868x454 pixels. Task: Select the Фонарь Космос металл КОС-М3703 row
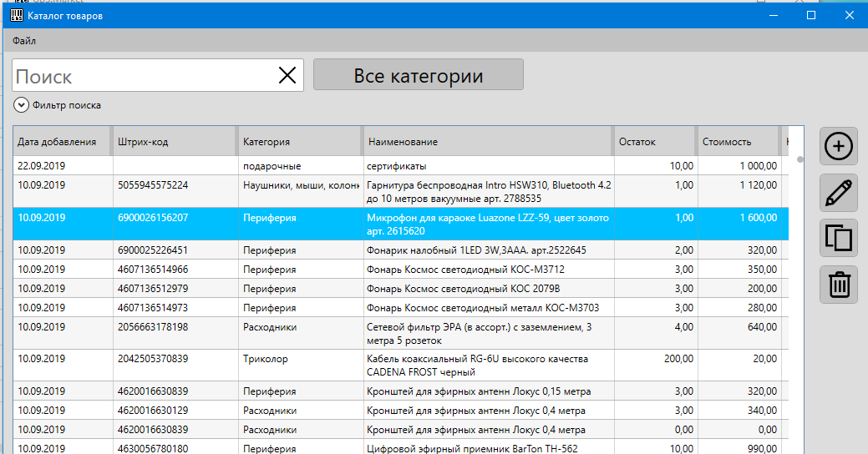[401, 307]
